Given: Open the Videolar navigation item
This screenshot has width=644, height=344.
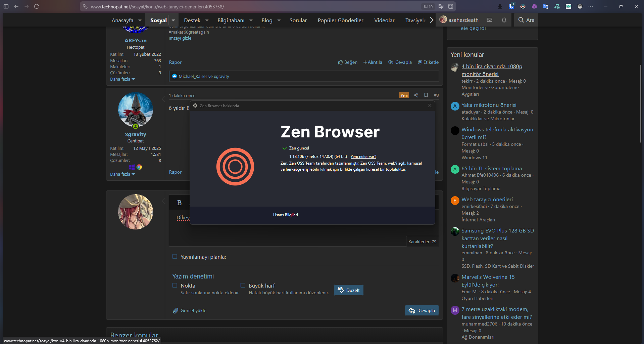Looking at the screenshot, I should coord(384,20).
